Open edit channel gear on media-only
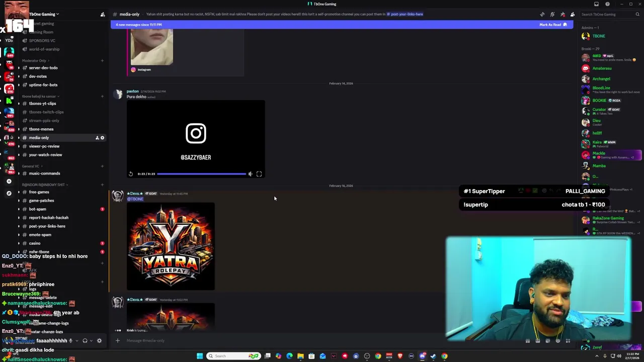The height and width of the screenshot is (362, 644). coord(102,138)
